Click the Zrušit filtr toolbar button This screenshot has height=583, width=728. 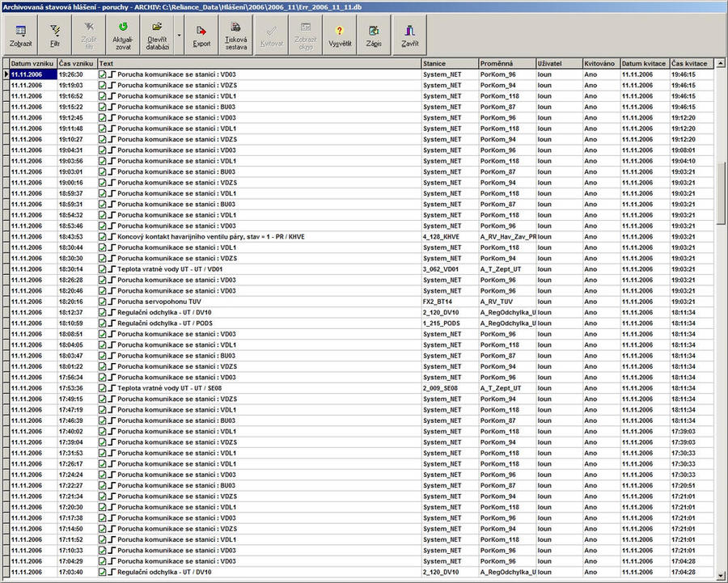point(89,35)
